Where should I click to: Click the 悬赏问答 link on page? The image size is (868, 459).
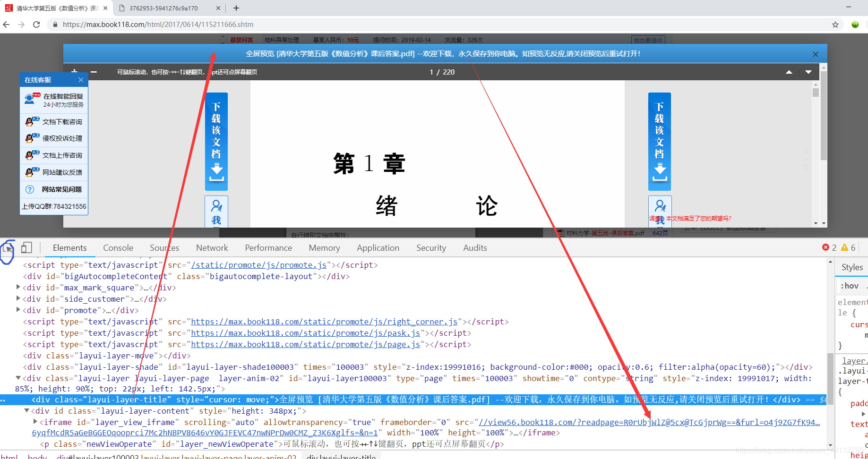pos(241,40)
